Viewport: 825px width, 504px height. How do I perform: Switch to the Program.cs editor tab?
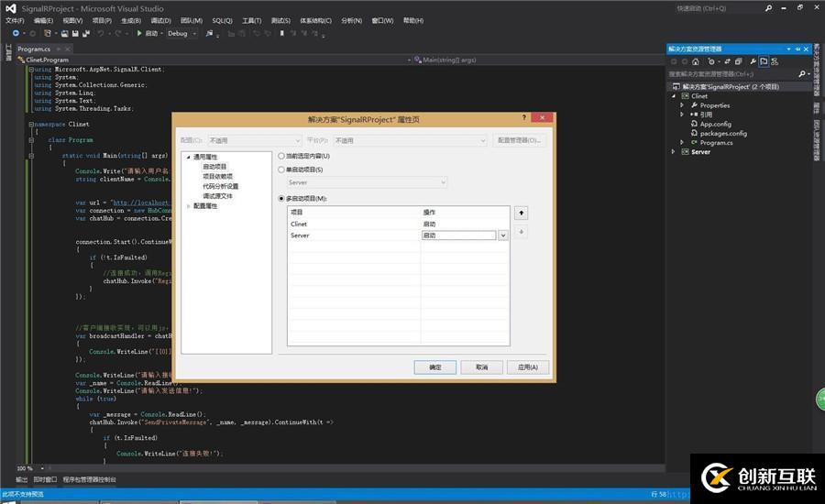(x=34, y=49)
